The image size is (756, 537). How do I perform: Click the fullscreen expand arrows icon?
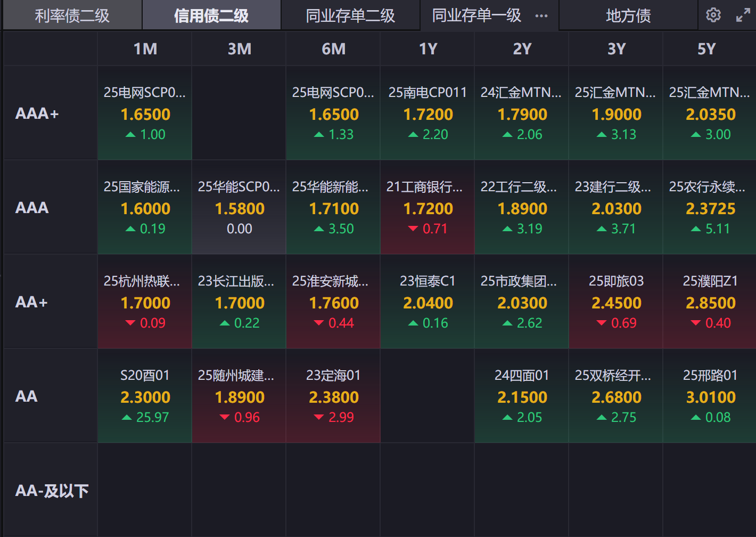point(743,15)
